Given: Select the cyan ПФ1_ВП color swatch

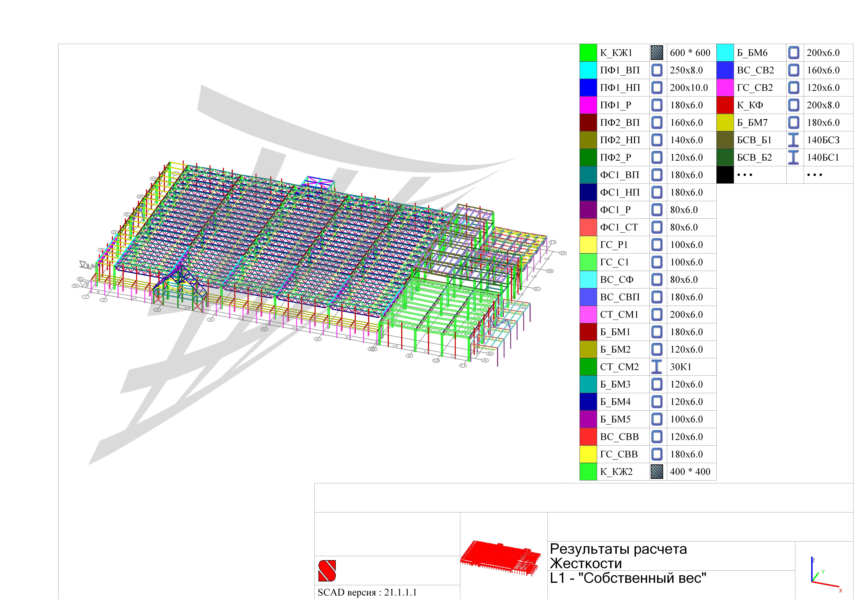Looking at the screenshot, I should point(588,70).
